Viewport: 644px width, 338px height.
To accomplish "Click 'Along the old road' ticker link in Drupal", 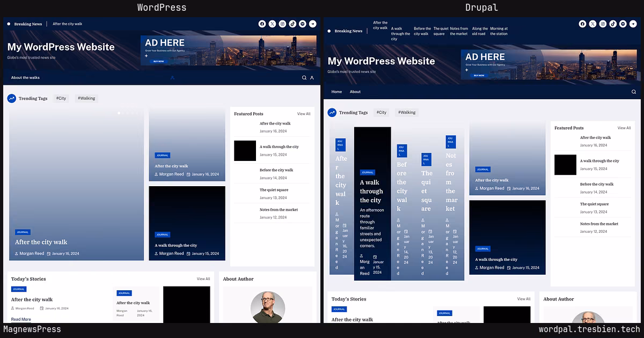I will [480, 31].
